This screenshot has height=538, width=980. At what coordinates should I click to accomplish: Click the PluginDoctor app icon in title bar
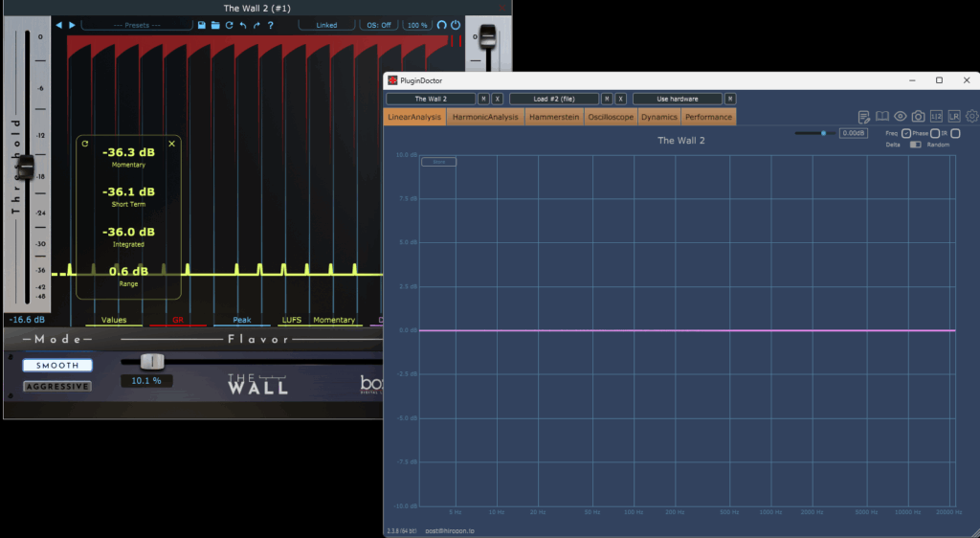click(x=392, y=80)
